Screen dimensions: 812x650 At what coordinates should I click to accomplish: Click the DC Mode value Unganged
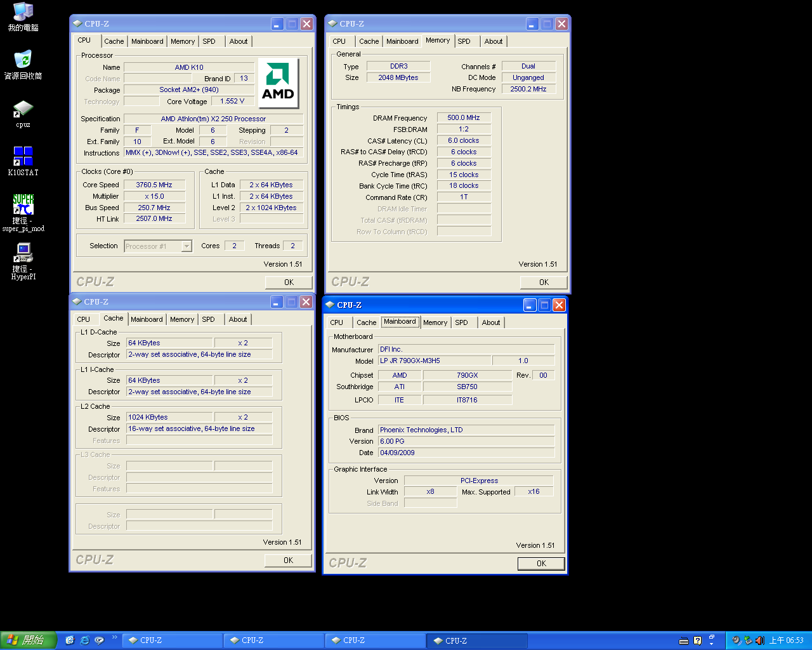coord(528,77)
